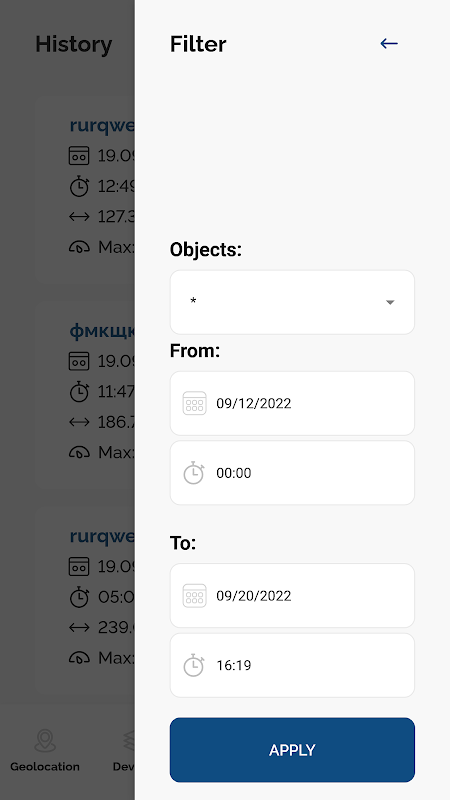Click the From date calendar icon
Image resolution: width=450 pixels, height=800 pixels.
pyautogui.click(x=194, y=403)
